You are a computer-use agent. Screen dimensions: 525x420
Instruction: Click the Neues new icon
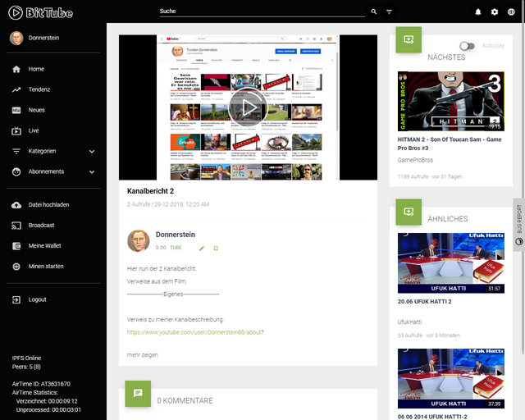coord(16,110)
